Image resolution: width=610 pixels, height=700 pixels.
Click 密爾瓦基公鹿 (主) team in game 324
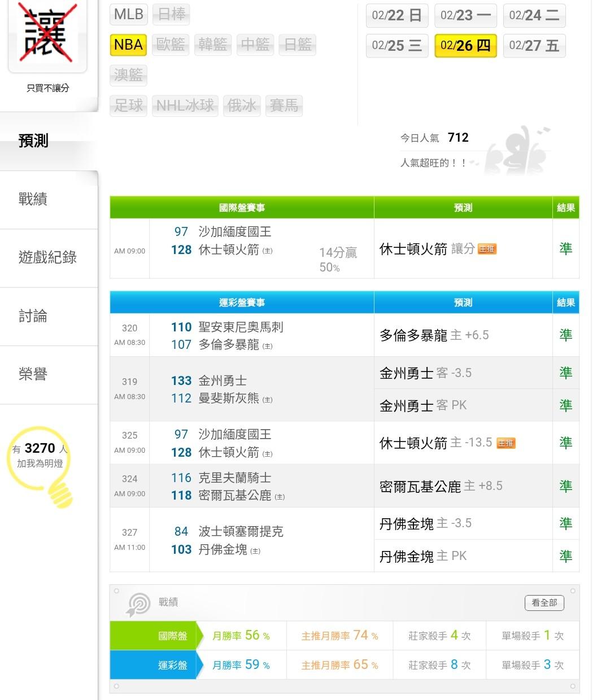pos(242,496)
